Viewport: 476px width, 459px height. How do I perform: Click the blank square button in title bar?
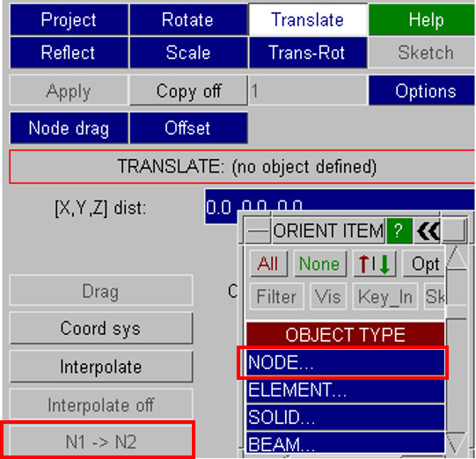pos(455,229)
